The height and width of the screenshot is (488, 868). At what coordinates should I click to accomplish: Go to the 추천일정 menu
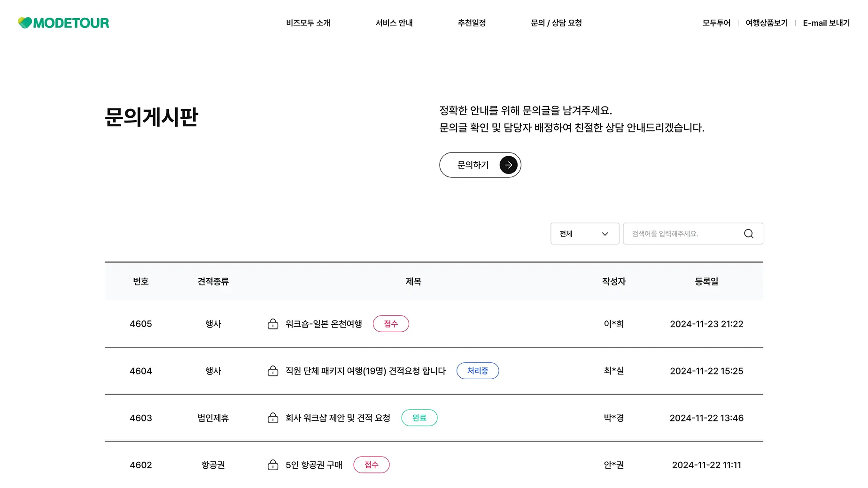pos(472,23)
